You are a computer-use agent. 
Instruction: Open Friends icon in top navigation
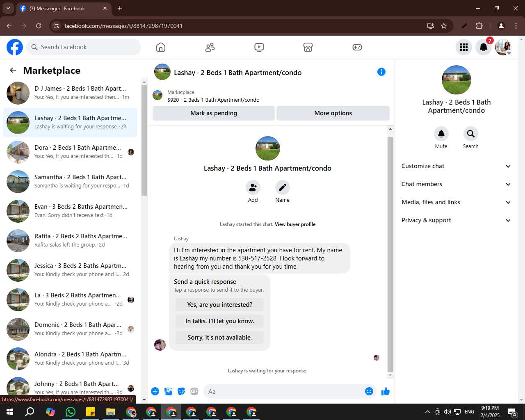(x=210, y=47)
